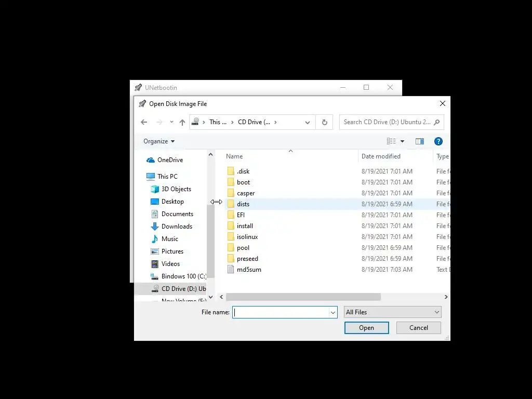Go back using the Back arrow
532x399 pixels.
pos(144,122)
